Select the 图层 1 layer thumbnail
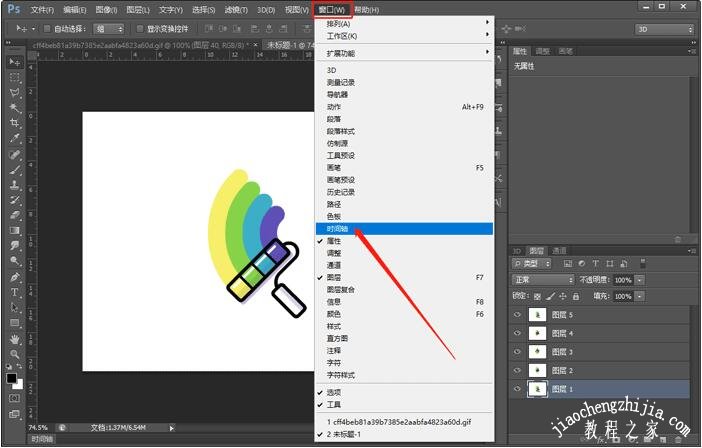702x448 pixels. pos(538,389)
